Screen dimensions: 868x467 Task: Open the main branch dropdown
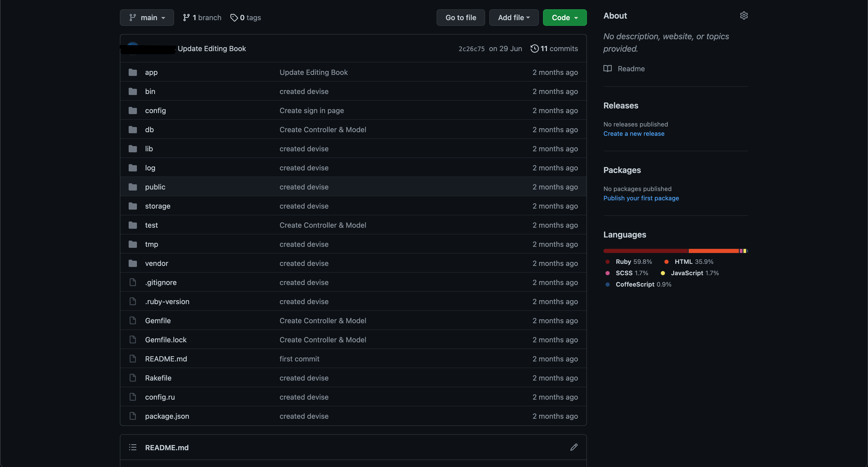(147, 18)
